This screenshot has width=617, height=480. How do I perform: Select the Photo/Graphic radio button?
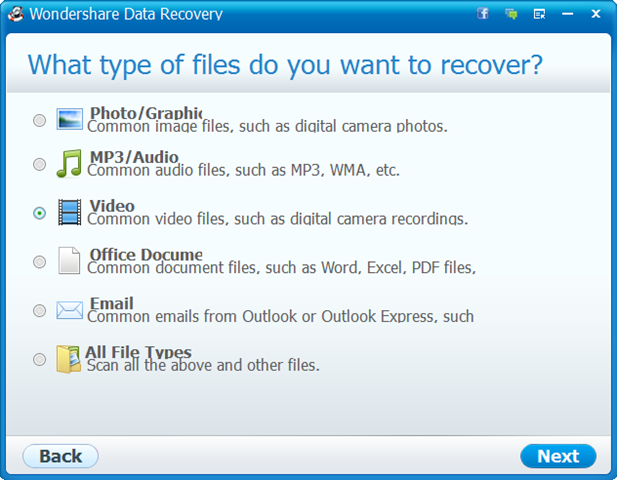coord(39,120)
